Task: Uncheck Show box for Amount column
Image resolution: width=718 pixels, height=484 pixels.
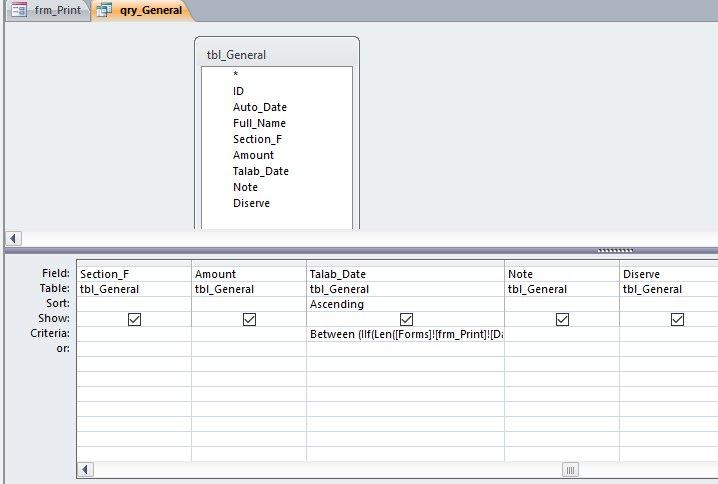Action: tap(249, 319)
